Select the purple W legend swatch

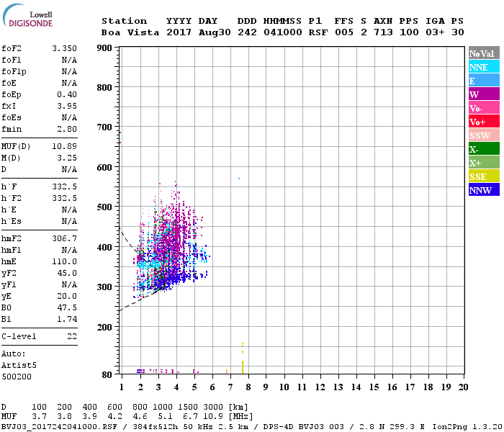point(483,94)
